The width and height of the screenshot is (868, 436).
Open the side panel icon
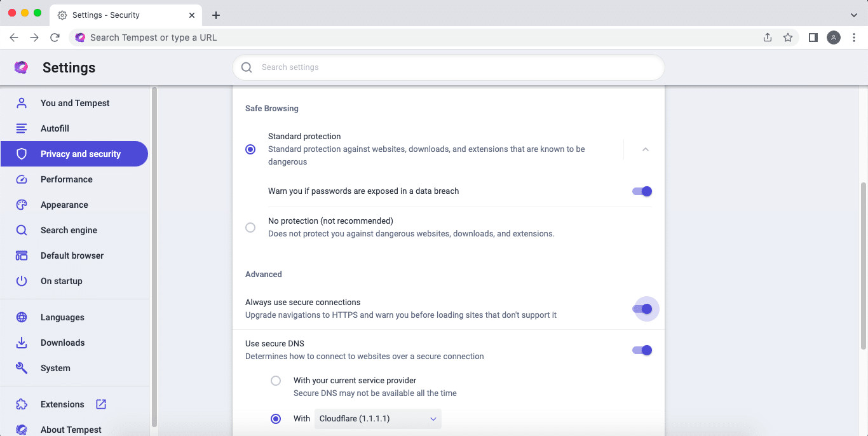point(813,37)
